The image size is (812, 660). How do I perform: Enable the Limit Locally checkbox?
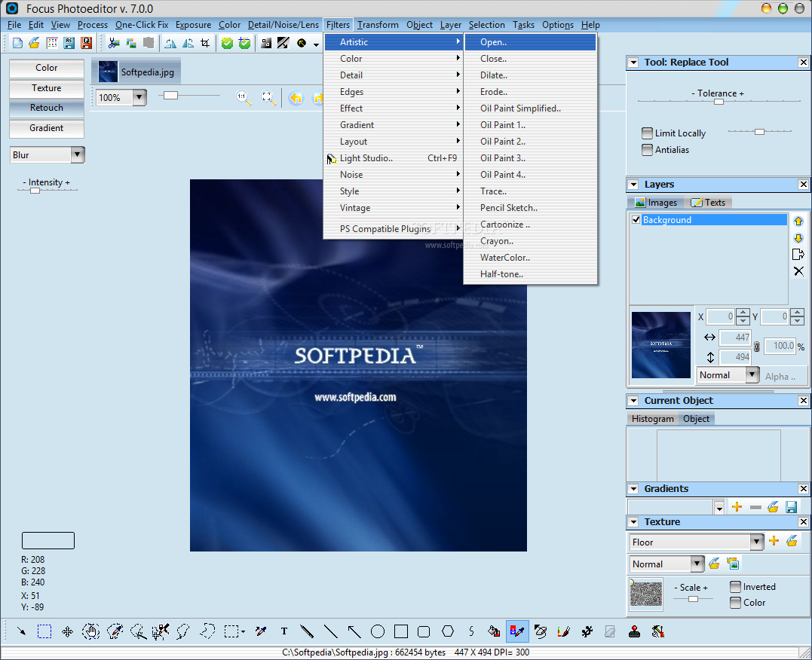(647, 133)
